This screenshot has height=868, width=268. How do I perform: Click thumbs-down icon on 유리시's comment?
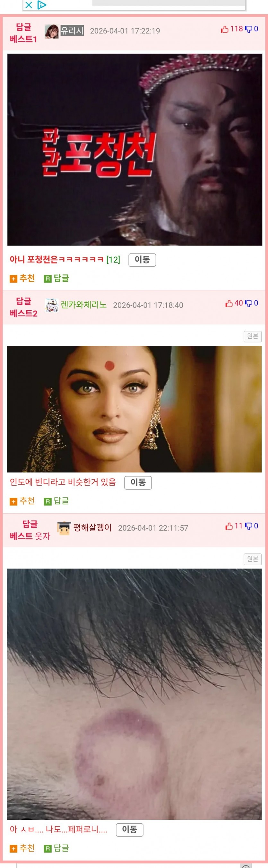[248, 29]
